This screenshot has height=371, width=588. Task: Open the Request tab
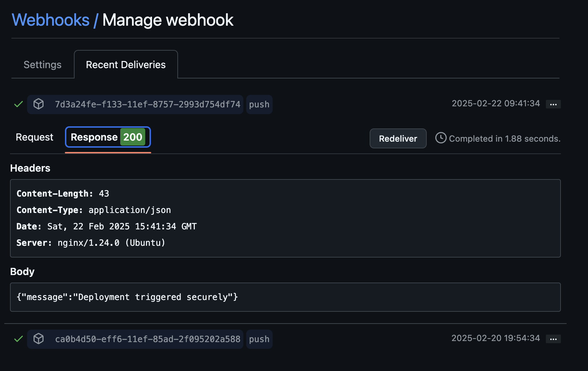(x=34, y=137)
